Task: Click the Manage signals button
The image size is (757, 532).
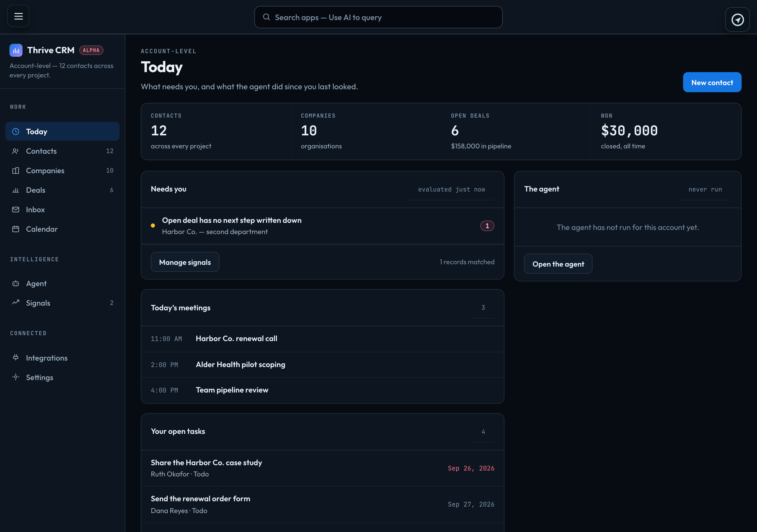Action: (185, 262)
